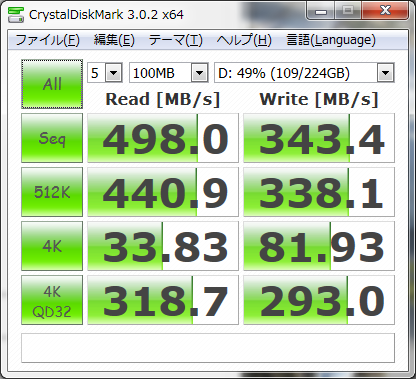Minimize the CrystalDiskMark window

(x=320, y=11)
